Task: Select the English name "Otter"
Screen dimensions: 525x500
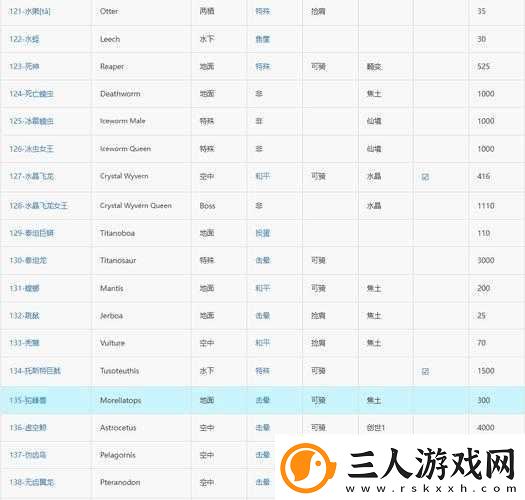Action: click(109, 11)
